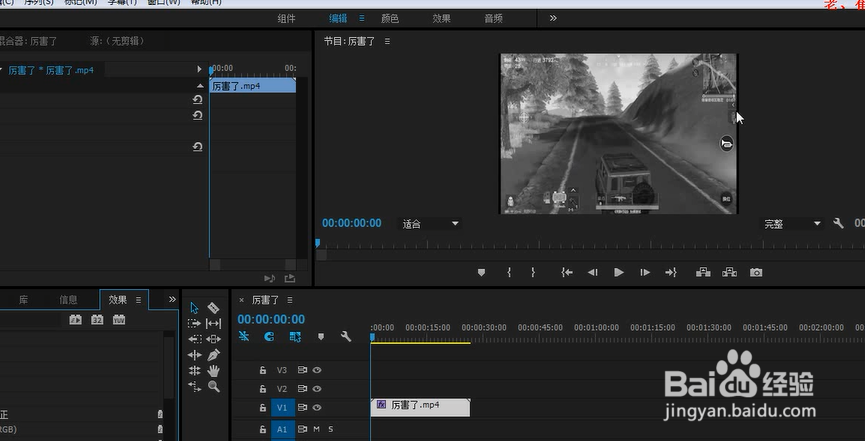The image size is (865, 441).
Task: Go to In point in program monitor
Action: point(567,272)
